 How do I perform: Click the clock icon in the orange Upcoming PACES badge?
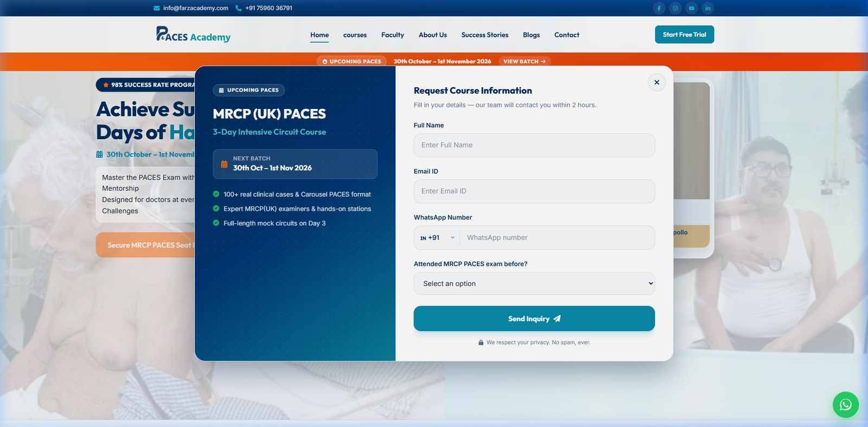click(x=325, y=62)
